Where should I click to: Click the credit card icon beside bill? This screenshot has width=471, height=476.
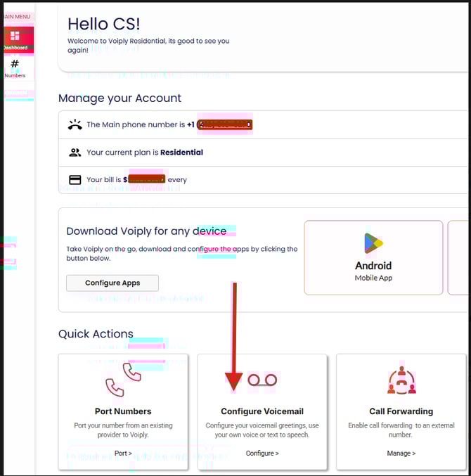[x=75, y=179]
